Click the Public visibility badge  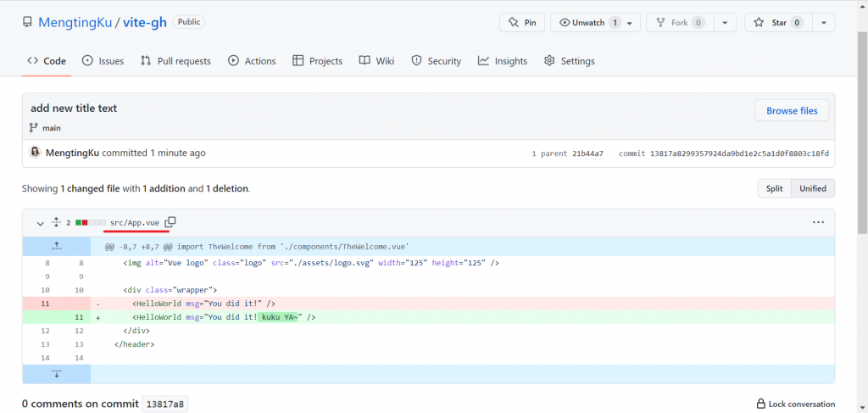[189, 22]
